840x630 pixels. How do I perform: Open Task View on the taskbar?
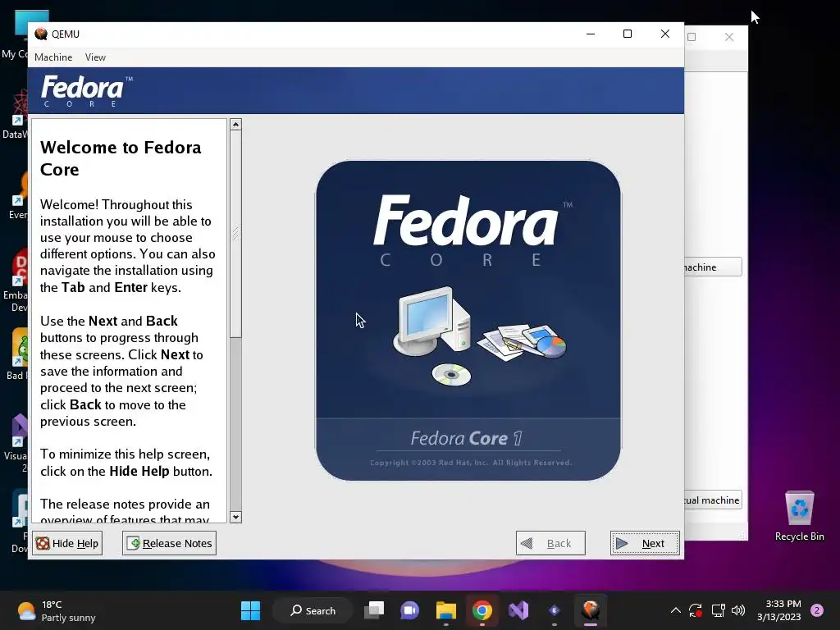tap(374, 610)
